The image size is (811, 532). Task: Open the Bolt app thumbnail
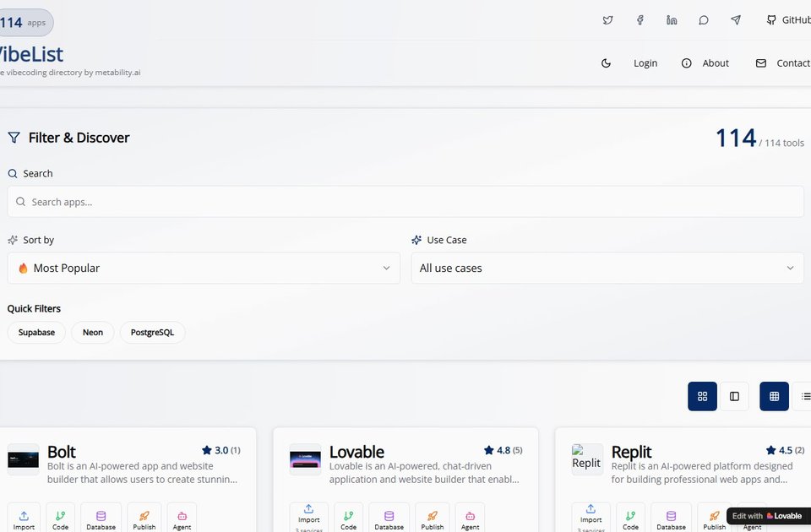point(24,459)
